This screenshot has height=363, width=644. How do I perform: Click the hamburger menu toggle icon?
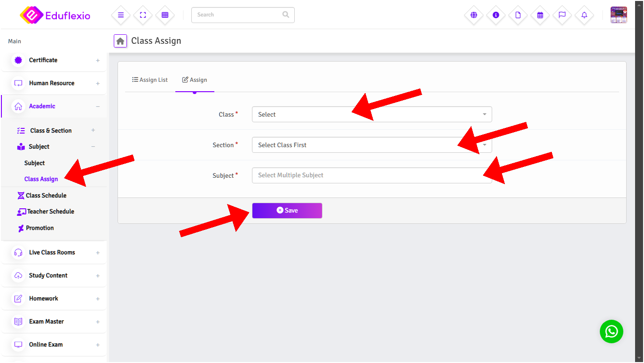tap(121, 15)
